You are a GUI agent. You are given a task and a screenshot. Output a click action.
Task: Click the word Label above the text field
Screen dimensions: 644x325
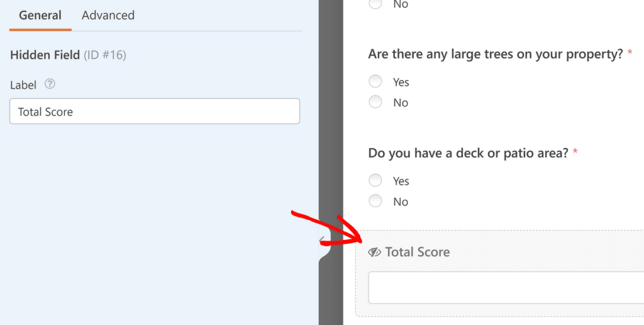(23, 85)
